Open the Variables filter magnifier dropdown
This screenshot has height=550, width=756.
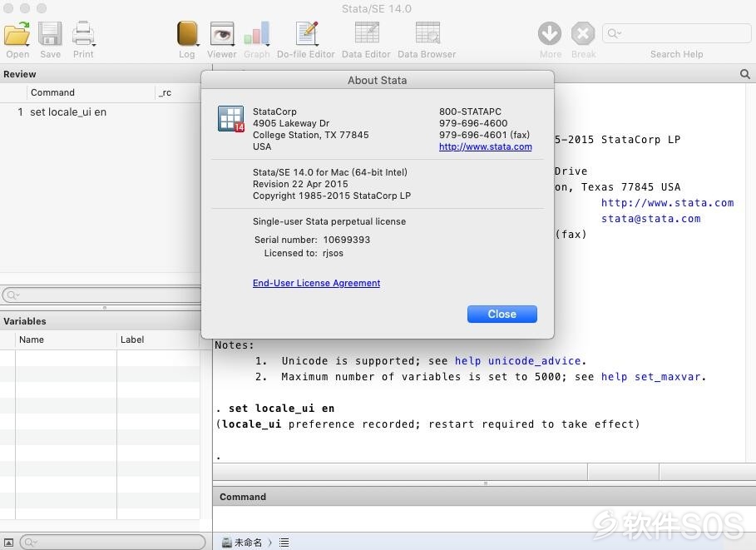31,543
